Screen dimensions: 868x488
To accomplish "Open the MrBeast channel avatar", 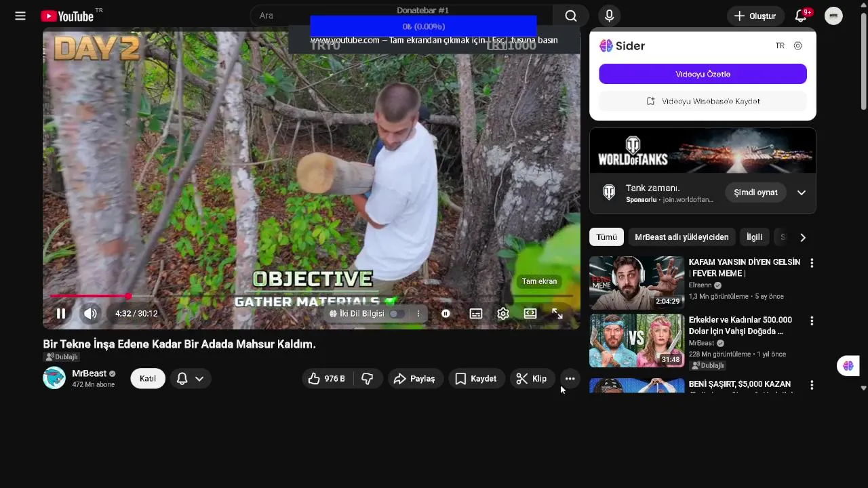I will [54, 378].
